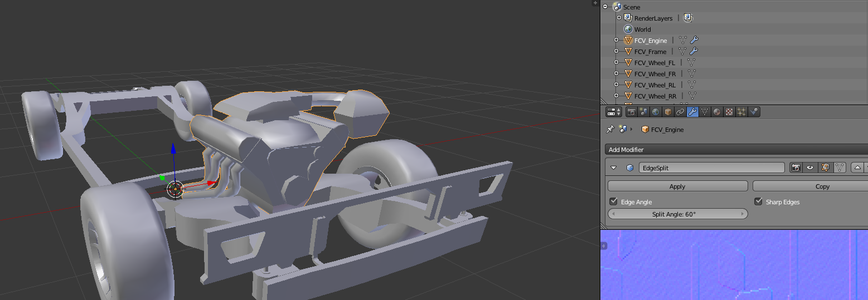Click the EdgeSplit modifier type icon
Viewport: 868px width, 300px height.
coord(630,168)
